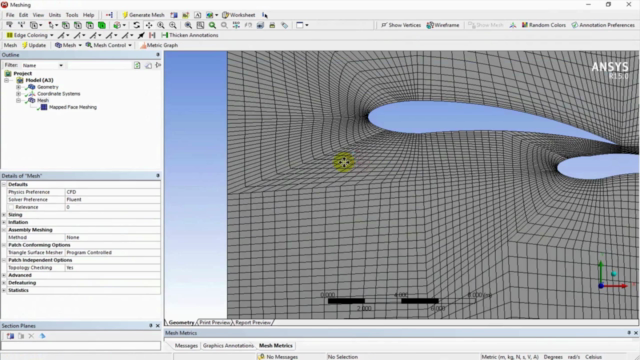Image resolution: width=640 pixels, height=360 pixels.
Task: Click the Generate Mesh button
Action: pos(143,15)
